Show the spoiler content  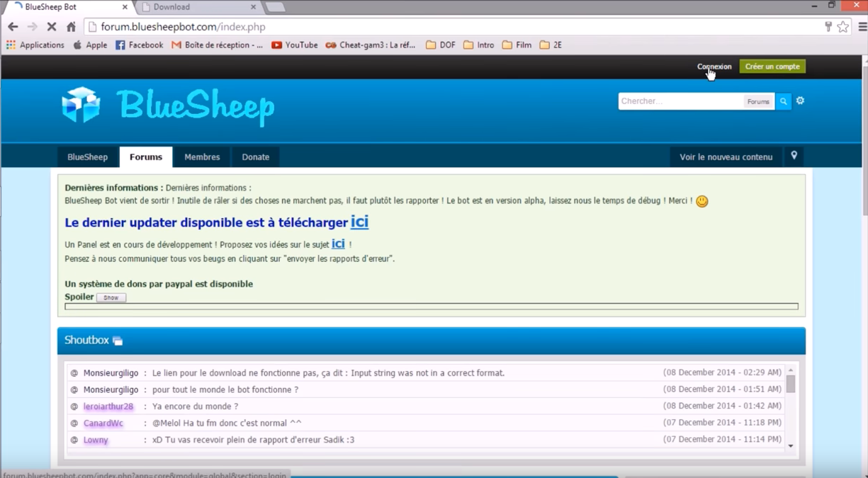[111, 297]
